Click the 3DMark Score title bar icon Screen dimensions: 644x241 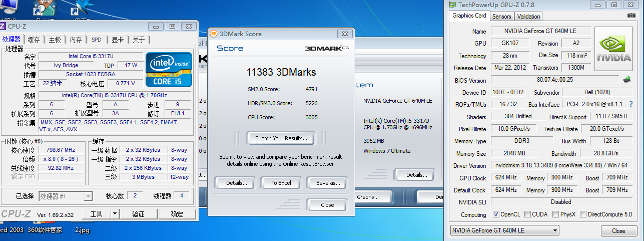pos(214,34)
